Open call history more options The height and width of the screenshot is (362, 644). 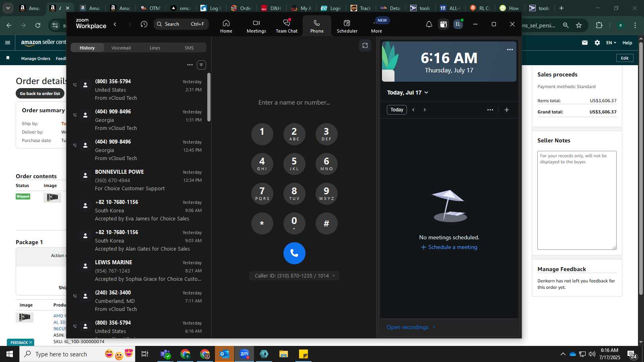pos(190,65)
